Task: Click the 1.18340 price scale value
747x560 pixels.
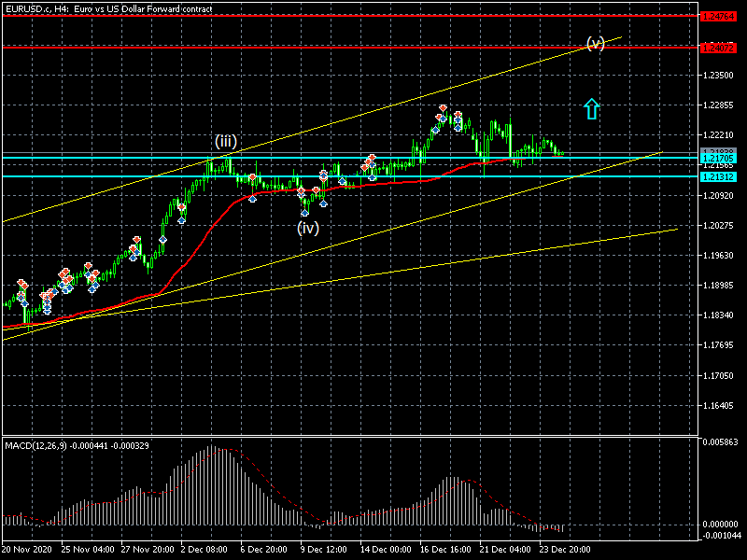Action: (x=718, y=315)
